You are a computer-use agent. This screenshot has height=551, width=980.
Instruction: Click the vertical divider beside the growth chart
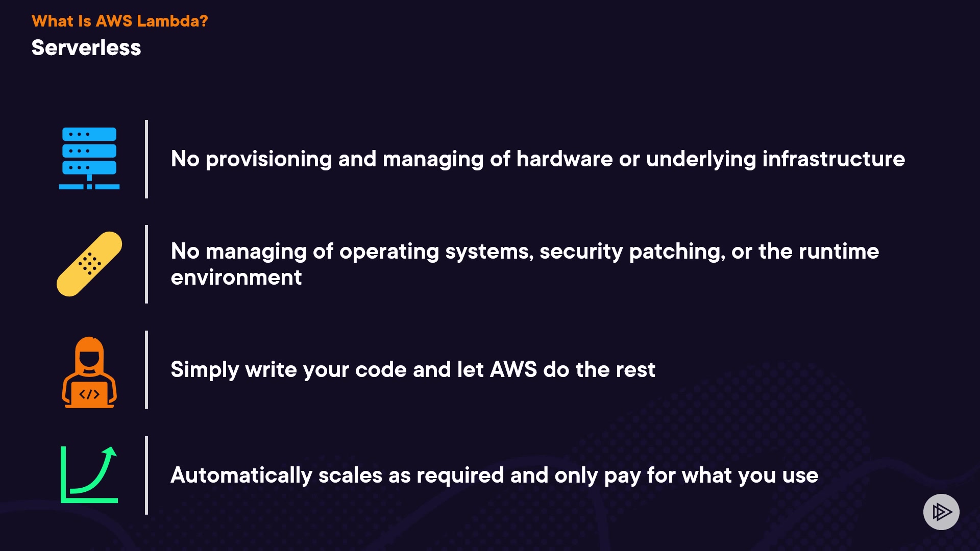click(x=146, y=475)
